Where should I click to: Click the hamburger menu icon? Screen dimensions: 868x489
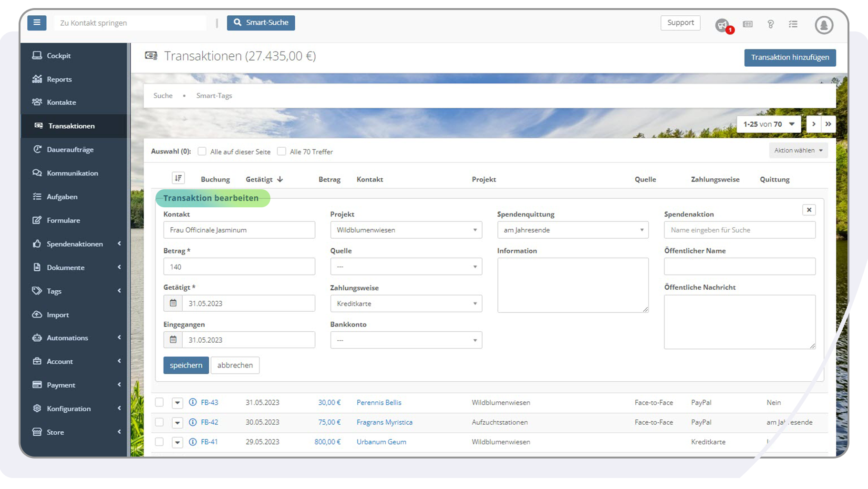(37, 23)
